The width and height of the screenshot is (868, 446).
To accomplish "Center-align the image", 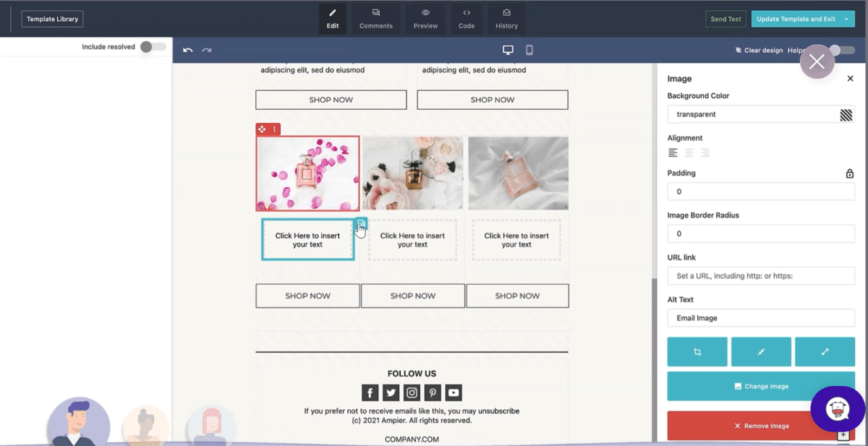I will [689, 153].
